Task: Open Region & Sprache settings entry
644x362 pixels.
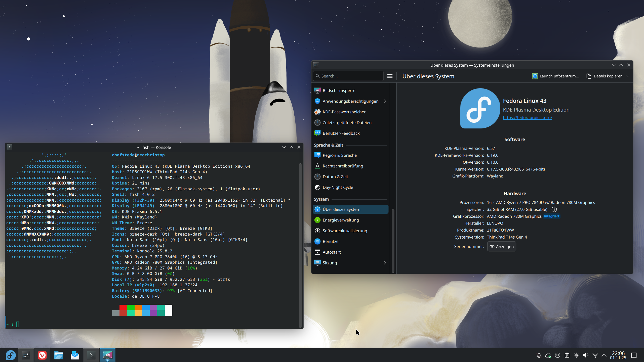Action: point(339,155)
